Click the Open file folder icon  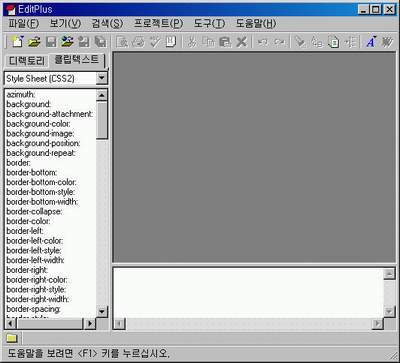(34, 42)
